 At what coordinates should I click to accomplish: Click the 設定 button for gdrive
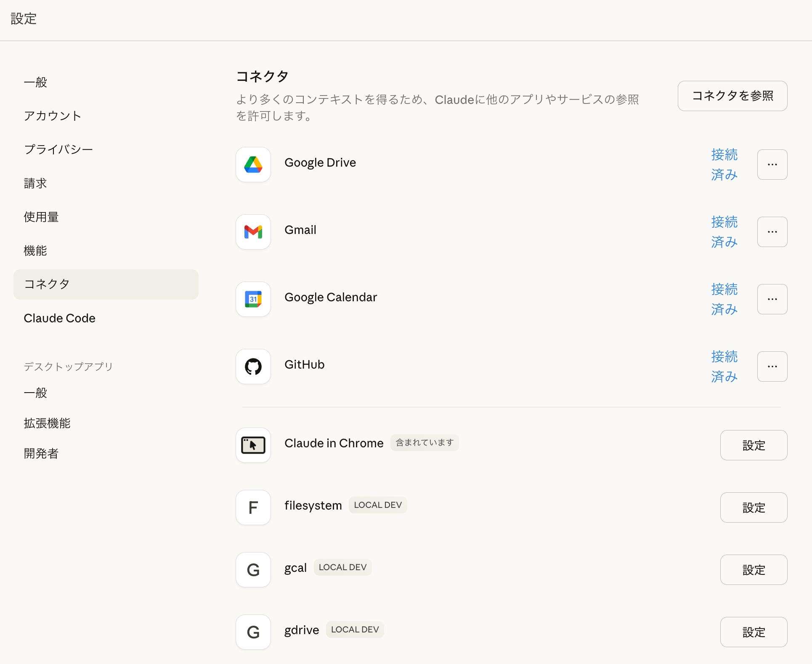(754, 632)
